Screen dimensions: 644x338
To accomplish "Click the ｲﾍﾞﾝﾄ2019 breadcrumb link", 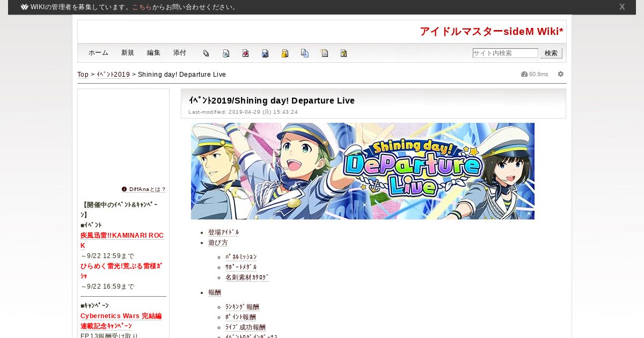I will tap(113, 75).
